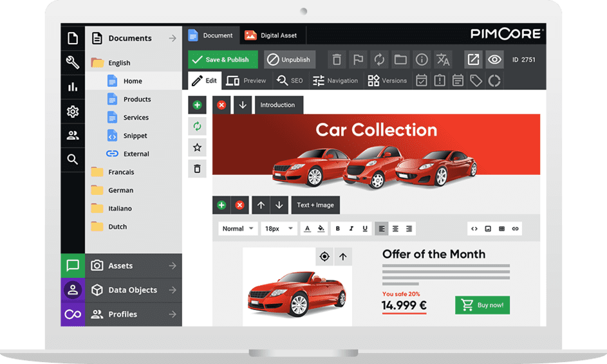This screenshot has width=607, height=364.
Task: Open the purple user account icon
Action: [x=73, y=290]
